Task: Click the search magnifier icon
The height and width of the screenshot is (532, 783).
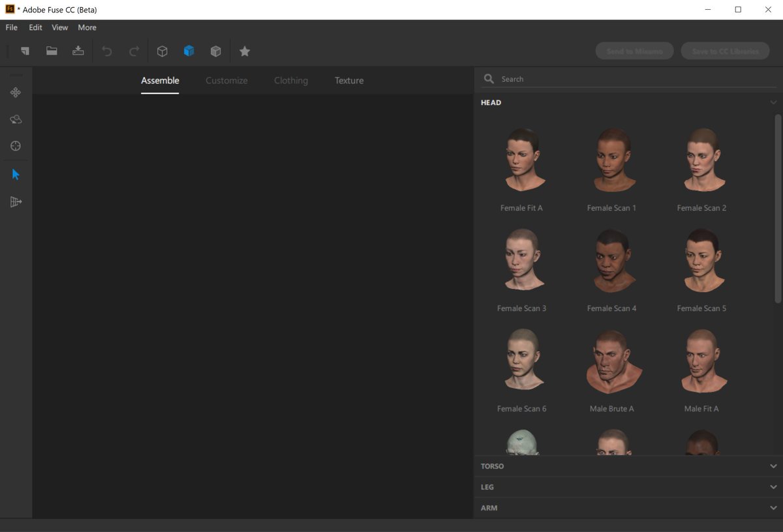Action: point(489,79)
